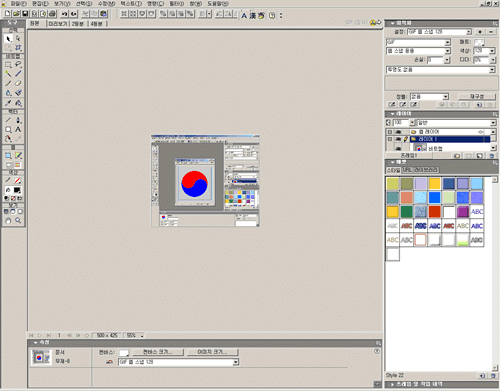Toggle eye visibility of bitmap object
Screen dimensions: 500x391
398,148
